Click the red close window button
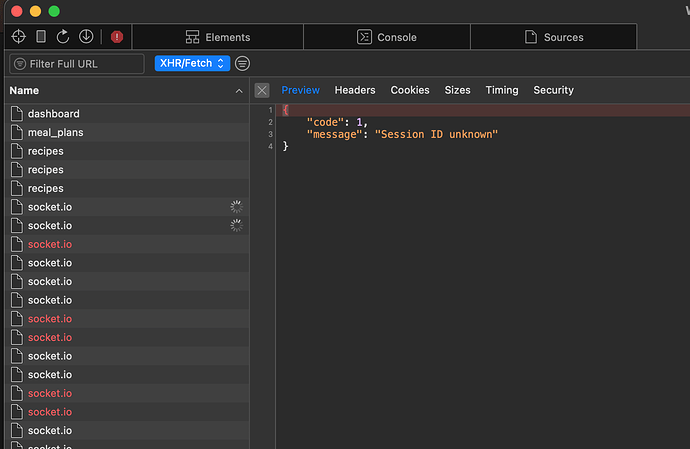This screenshot has width=690, height=449. [x=17, y=11]
